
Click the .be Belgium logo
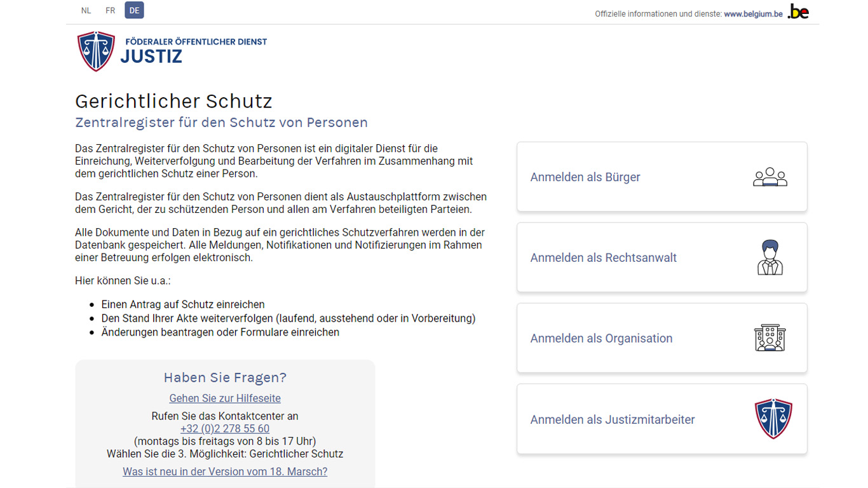(798, 12)
